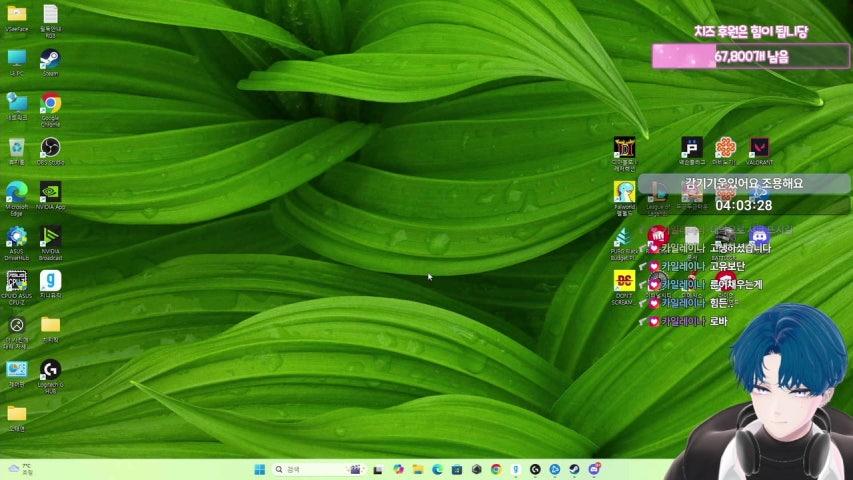Select the ASUS DriverHub desktop icon

(16, 237)
